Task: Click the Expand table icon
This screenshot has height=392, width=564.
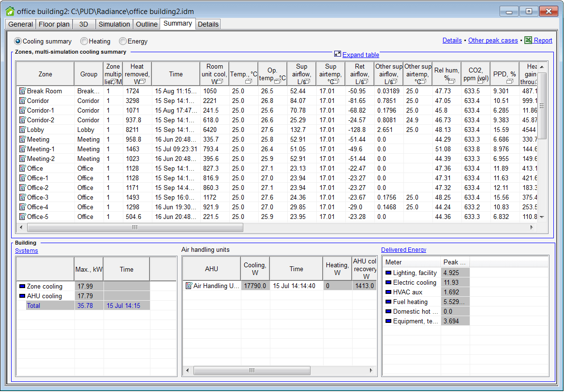Action: click(x=337, y=54)
